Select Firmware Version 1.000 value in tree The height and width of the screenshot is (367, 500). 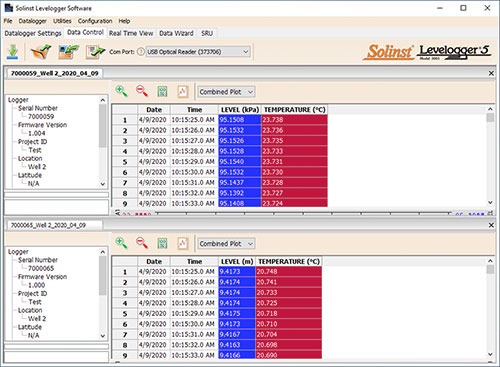pos(36,285)
